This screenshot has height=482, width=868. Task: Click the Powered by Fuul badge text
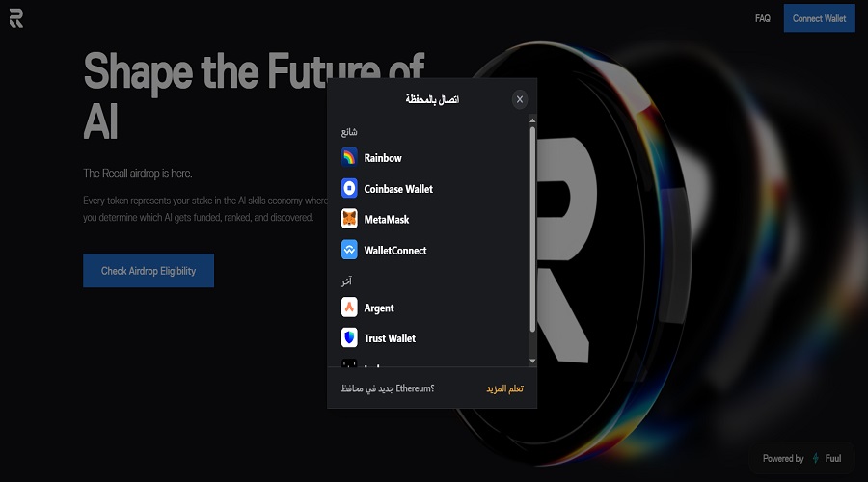coord(801,458)
